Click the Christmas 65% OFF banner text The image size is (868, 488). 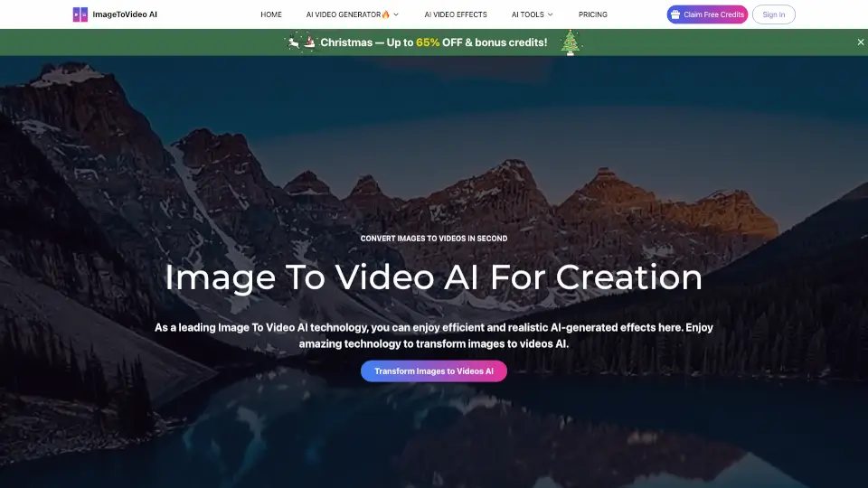[433, 42]
